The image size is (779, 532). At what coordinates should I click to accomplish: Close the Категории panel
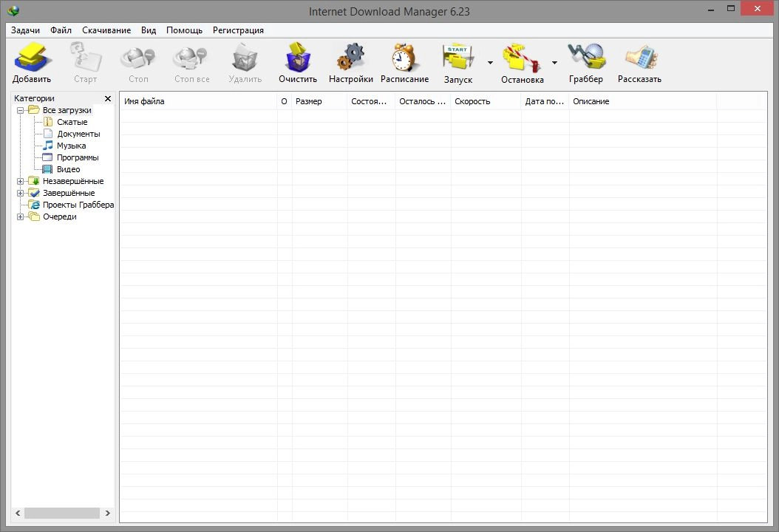pyautogui.click(x=108, y=98)
